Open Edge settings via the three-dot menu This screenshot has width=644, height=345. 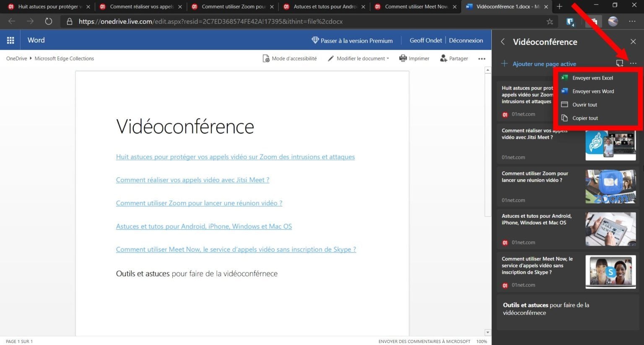click(x=634, y=21)
